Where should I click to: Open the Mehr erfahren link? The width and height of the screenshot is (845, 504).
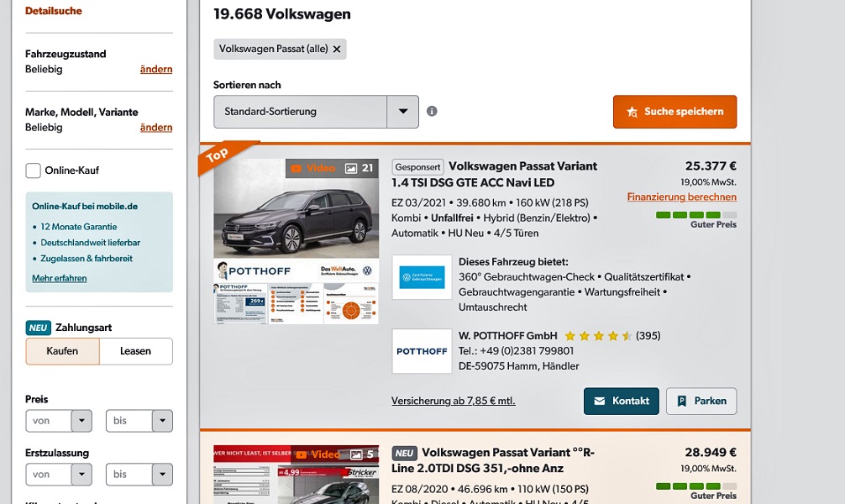tap(60, 278)
